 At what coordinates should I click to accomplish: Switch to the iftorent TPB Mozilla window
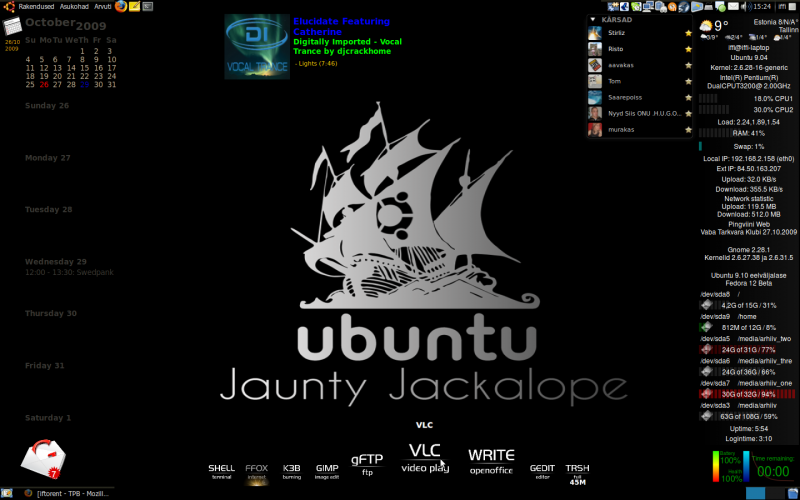pyautogui.click(x=66, y=493)
